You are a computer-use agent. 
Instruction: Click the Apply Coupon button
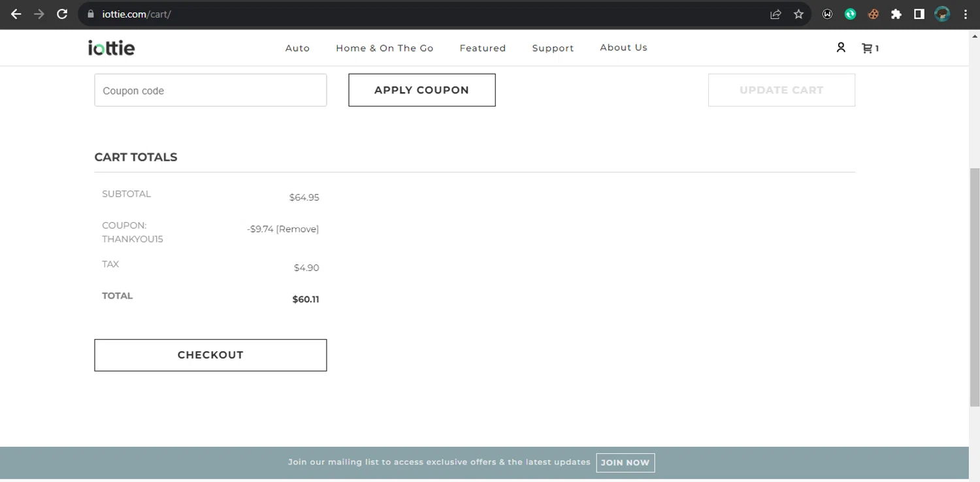422,90
